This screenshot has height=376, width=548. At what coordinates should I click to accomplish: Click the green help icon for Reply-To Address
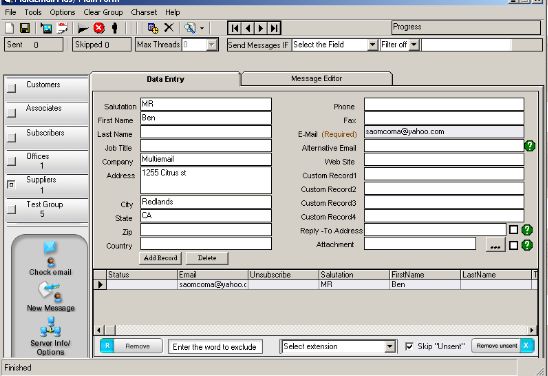[527, 230]
